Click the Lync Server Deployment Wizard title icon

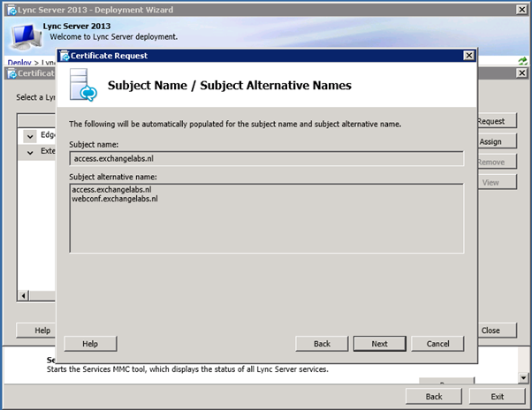click(x=9, y=10)
